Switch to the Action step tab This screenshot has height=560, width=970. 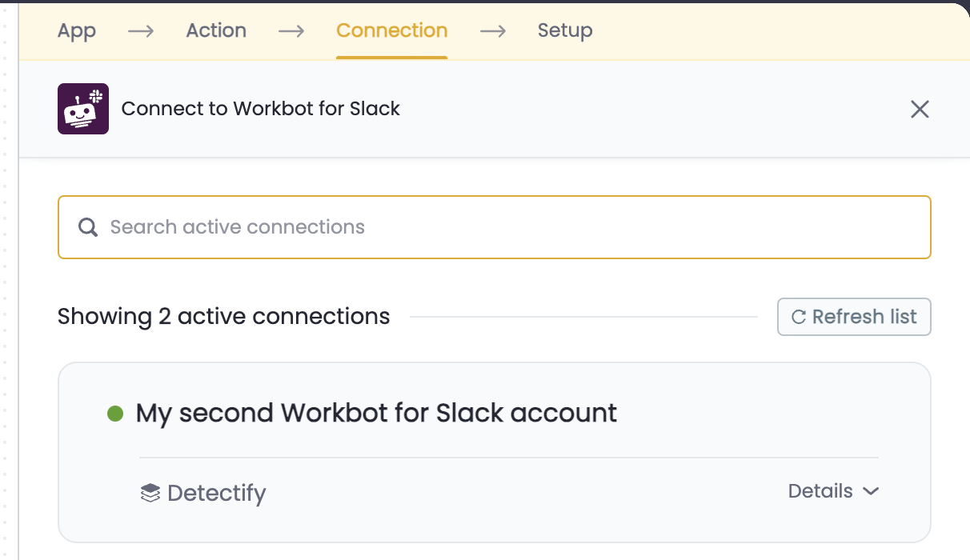pos(216,31)
